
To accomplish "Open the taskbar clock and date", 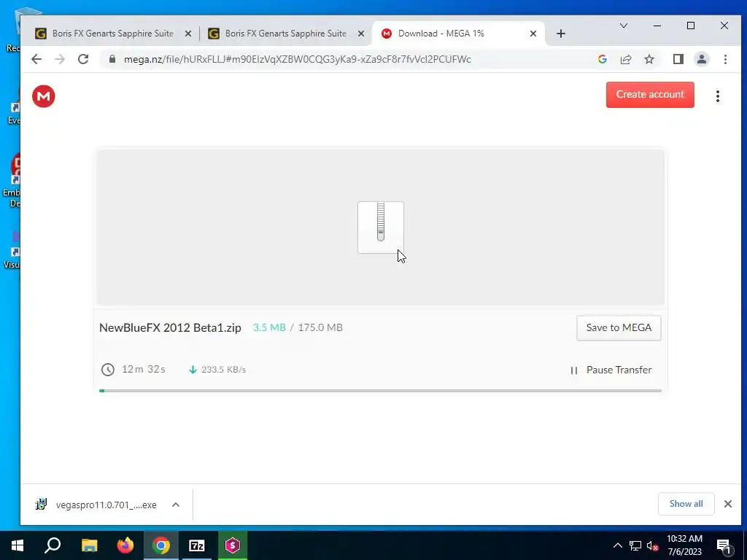I will (x=684, y=545).
